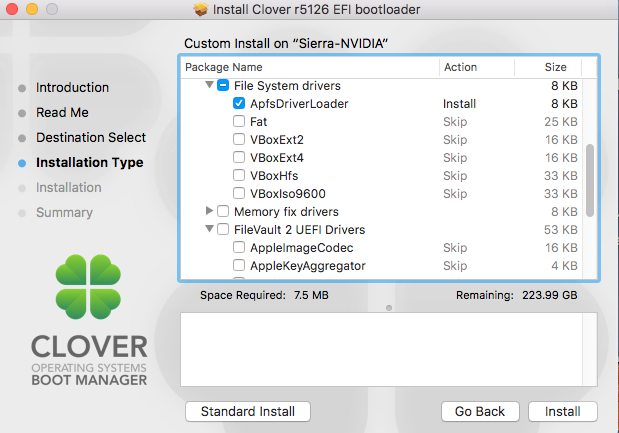Screen dimensions: 619x433
Task: Select the Introduction step in sidebar
Action: click(x=72, y=87)
